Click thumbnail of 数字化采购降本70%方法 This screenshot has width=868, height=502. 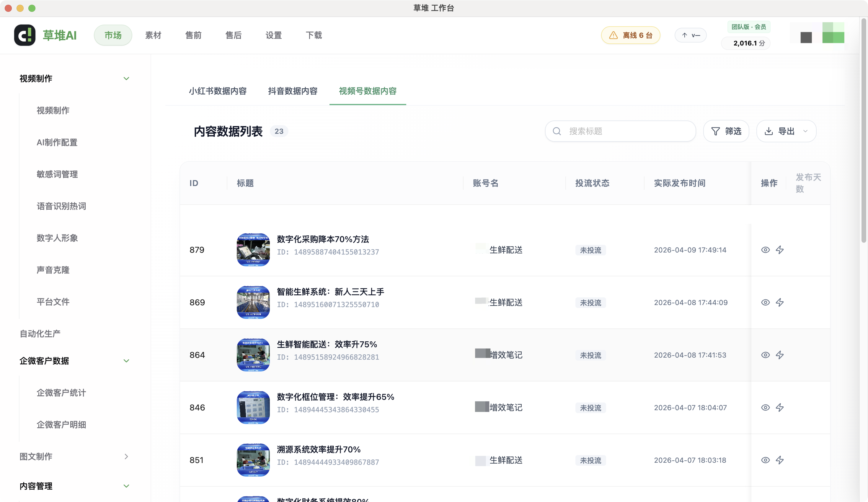(x=253, y=250)
